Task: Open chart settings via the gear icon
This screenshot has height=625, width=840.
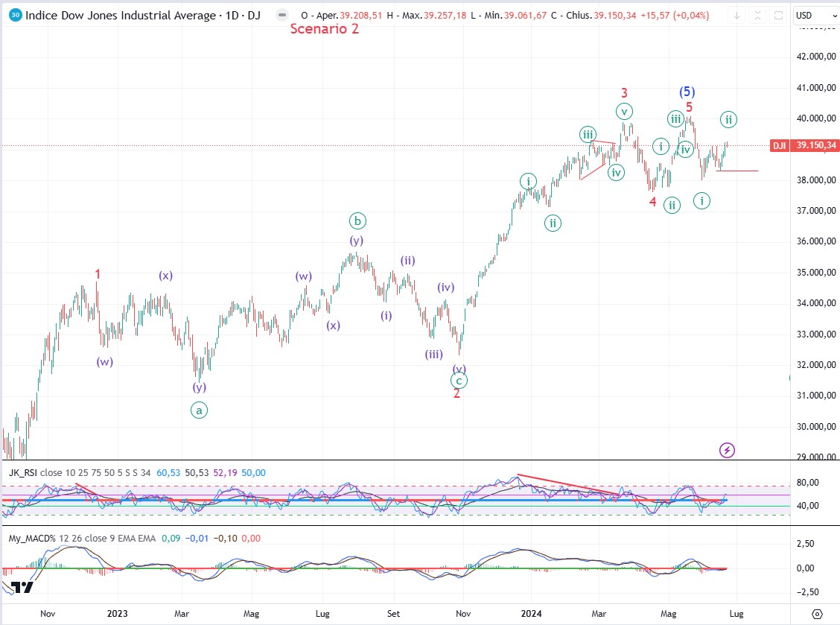Action: (817, 614)
